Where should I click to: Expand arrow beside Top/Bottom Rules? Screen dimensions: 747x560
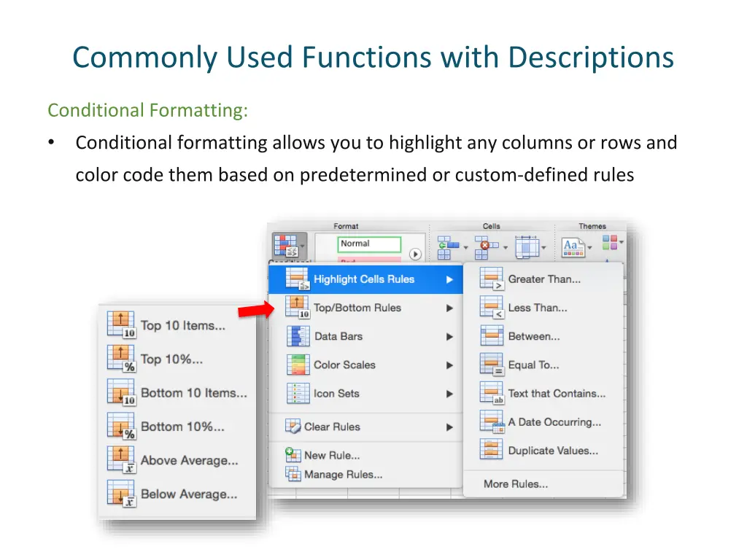click(x=449, y=308)
